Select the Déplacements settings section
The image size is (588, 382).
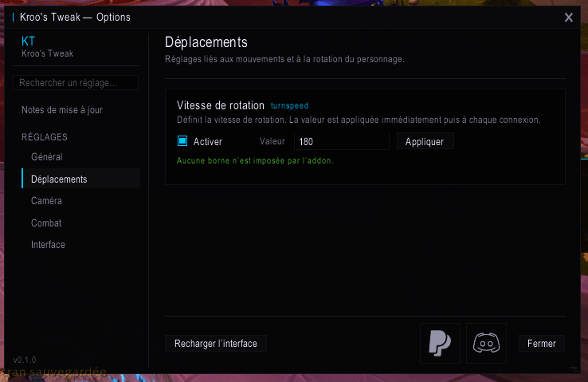click(81, 179)
